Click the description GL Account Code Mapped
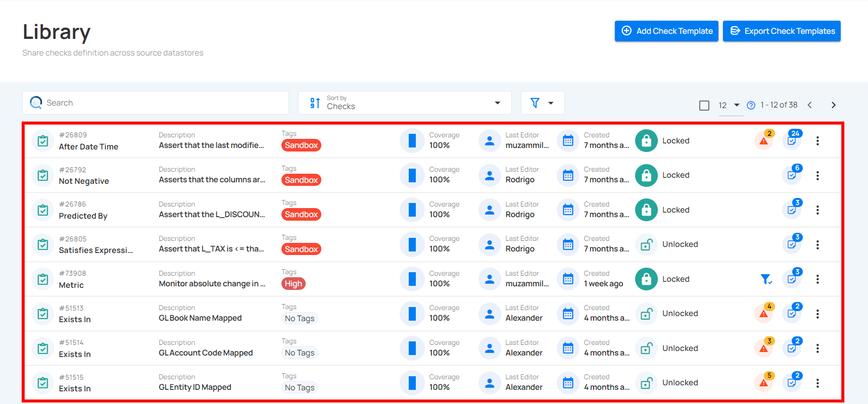Viewport: 868px width, 404px height. tap(206, 353)
